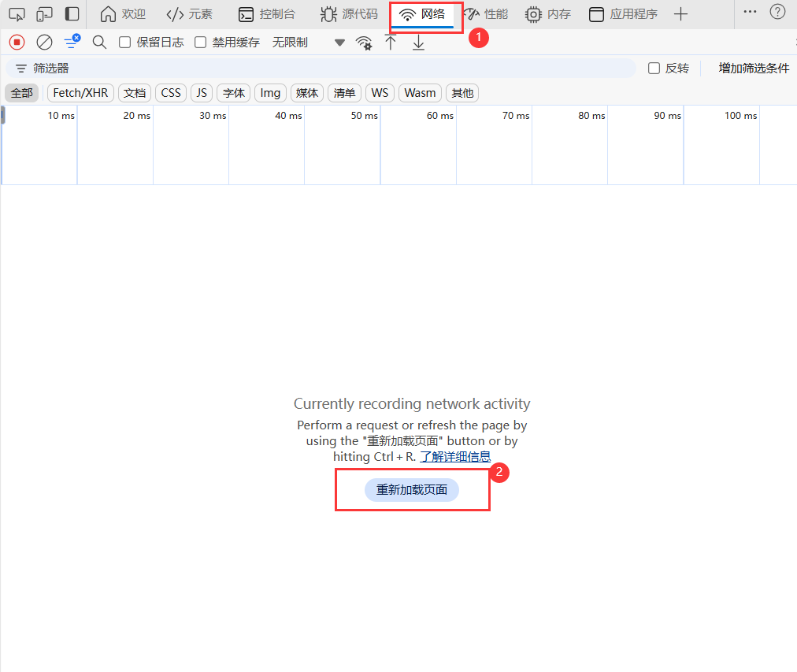This screenshot has height=672, width=797.
Task: Filter by JS requests
Action: click(x=202, y=93)
